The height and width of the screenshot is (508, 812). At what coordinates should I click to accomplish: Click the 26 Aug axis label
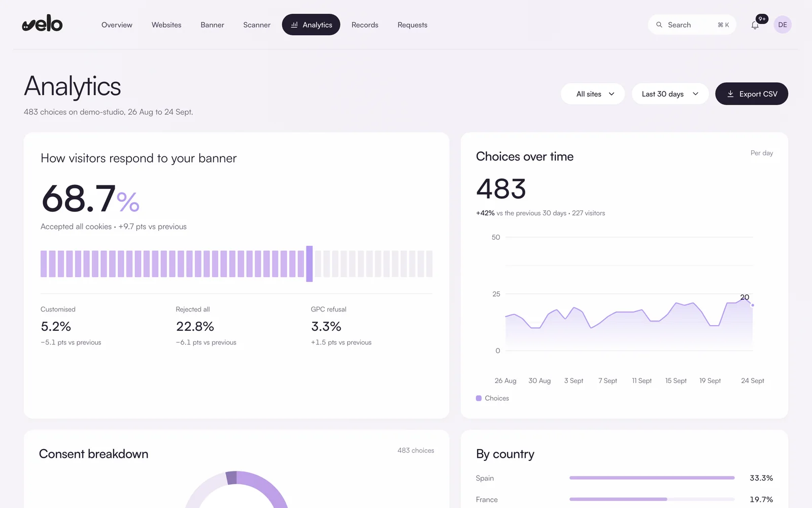(505, 380)
